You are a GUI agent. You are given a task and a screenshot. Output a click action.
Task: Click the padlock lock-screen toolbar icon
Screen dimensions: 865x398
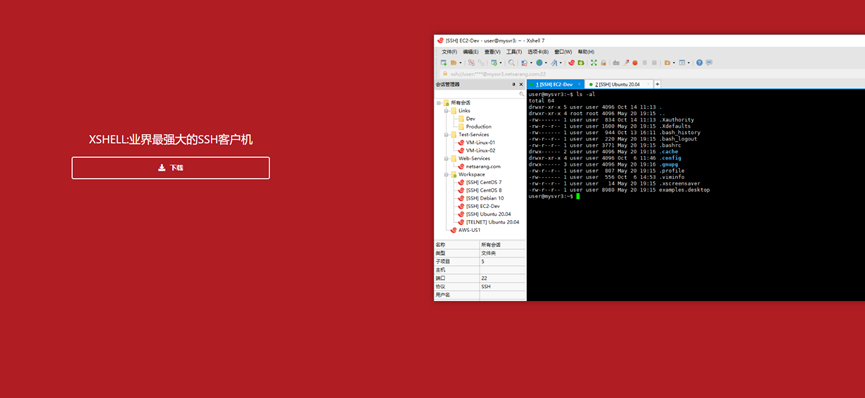click(604, 63)
